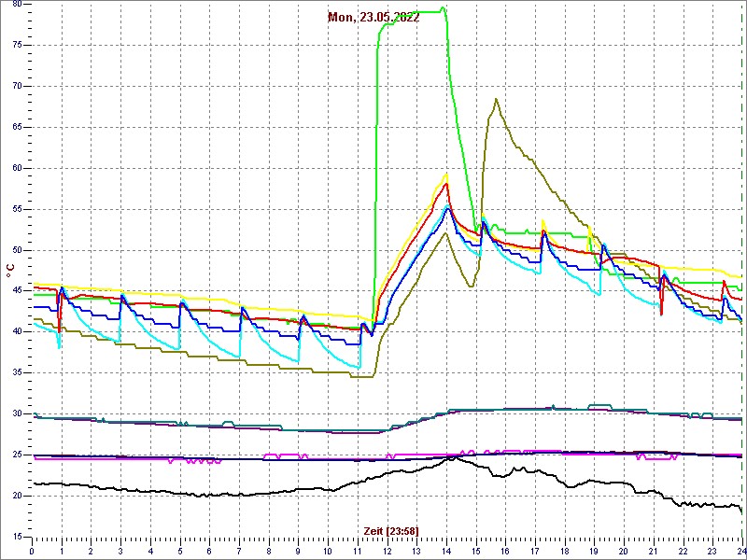Select the 50 label on the temperature axis

point(17,250)
